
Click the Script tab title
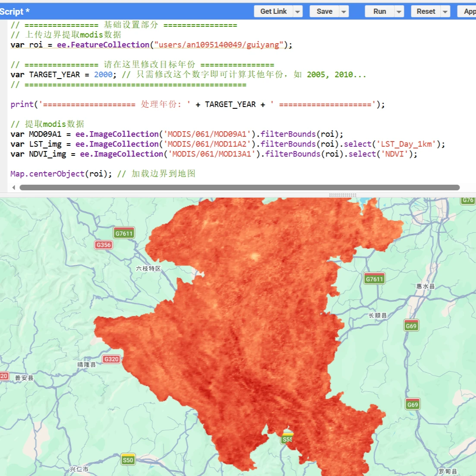(14, 12)
